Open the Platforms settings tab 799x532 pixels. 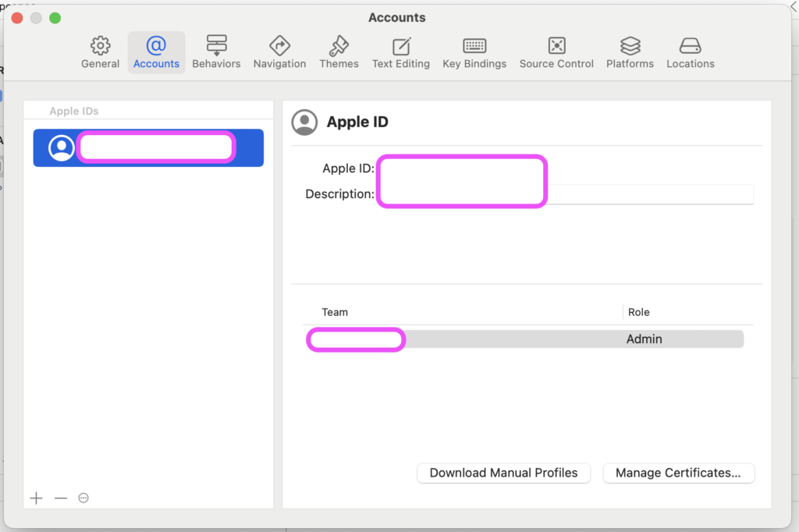(630, 52)
